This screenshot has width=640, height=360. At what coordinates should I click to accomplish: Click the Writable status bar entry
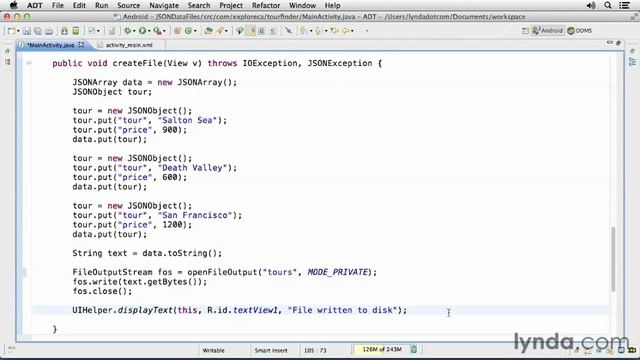click(213, 350)
